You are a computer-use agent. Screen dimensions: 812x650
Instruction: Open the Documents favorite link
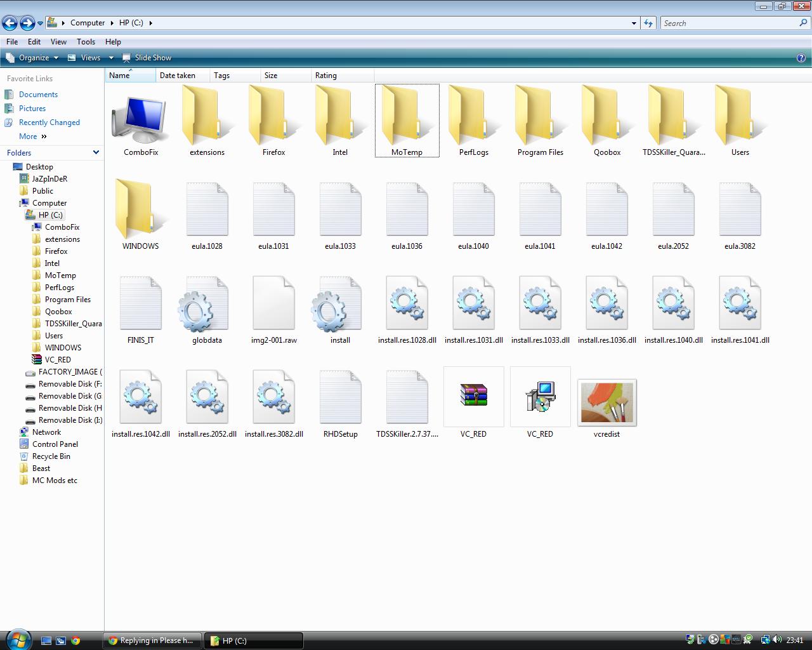pos(38,95)
